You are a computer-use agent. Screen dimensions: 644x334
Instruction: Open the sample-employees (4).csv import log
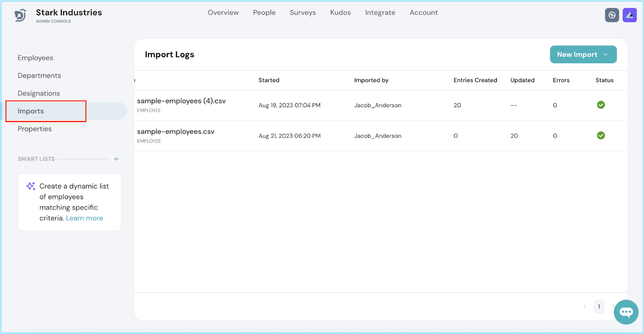pyautogui.click(x=181, y=101)
